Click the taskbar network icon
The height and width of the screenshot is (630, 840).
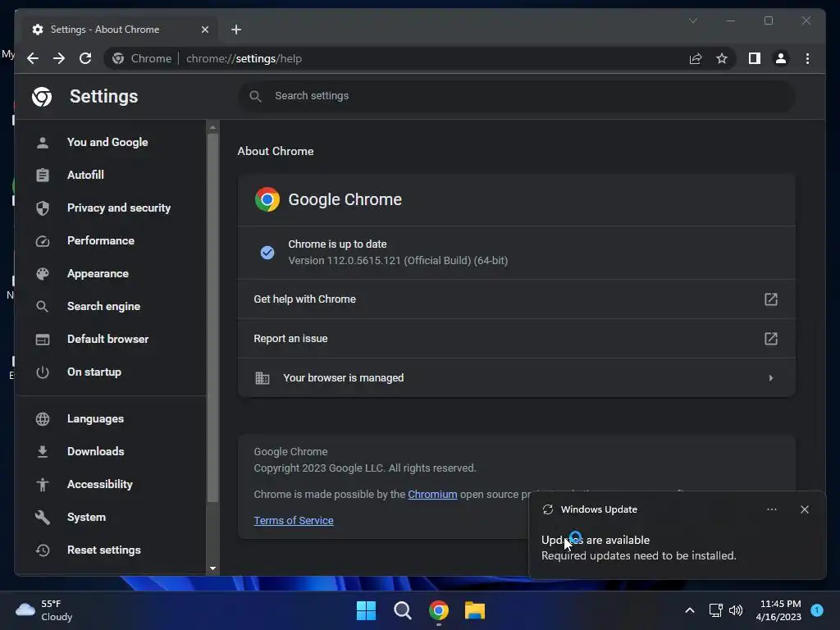715,610
